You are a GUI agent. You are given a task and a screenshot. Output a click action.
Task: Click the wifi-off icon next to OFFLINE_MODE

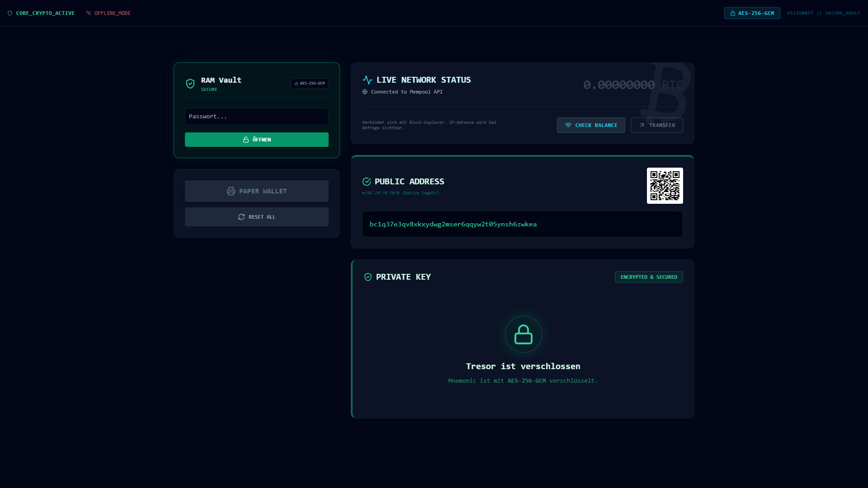tap(88, 13)
